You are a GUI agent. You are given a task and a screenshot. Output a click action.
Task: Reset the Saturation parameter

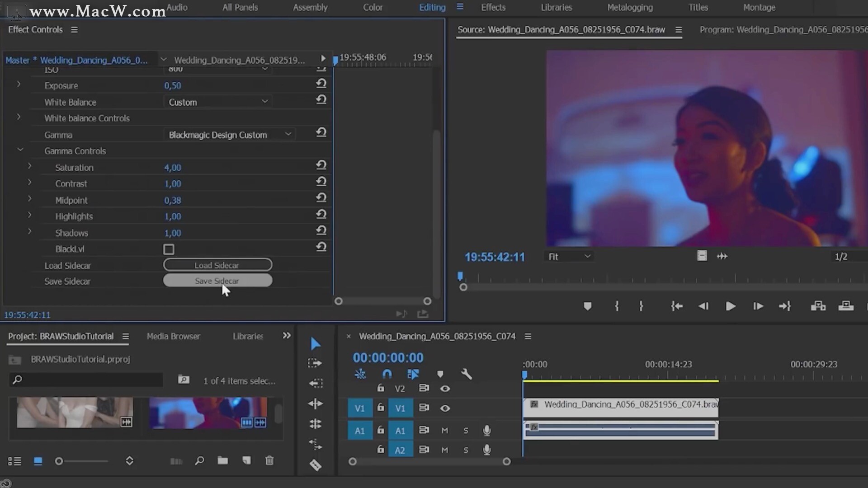point(321,165)
